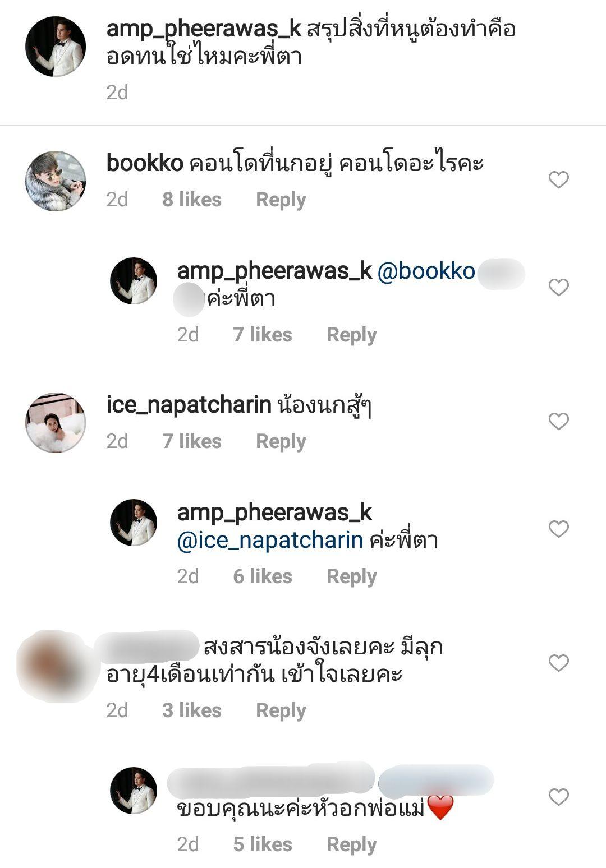Image resolution: width=606 pixels, height=868 pixels.
Task: Like amp_pheerawas_k's reply to @bookko
Action: click(x=558, y=287)
